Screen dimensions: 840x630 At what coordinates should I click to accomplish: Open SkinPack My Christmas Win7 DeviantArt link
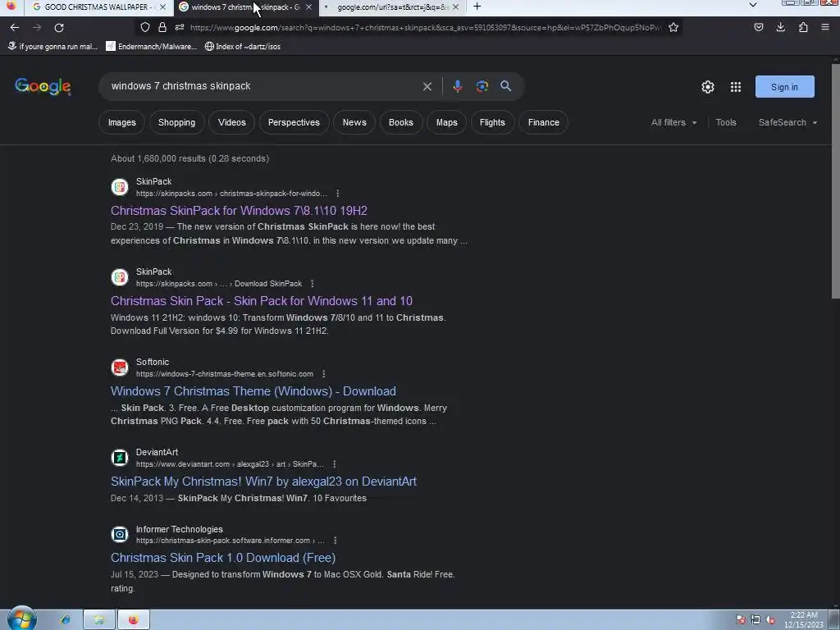coord(263,482)
